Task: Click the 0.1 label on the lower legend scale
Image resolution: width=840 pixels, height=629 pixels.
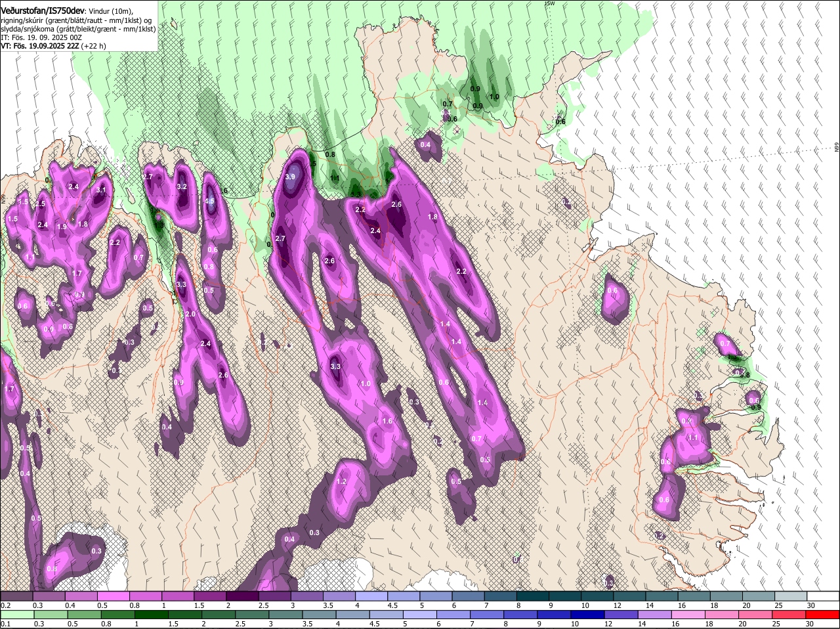Action: [5, 624]
